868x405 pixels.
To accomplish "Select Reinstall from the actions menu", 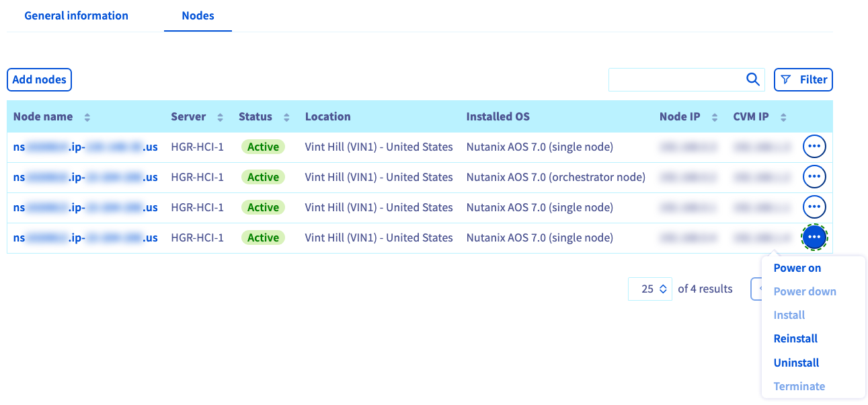I will click(x=795, y=338).
